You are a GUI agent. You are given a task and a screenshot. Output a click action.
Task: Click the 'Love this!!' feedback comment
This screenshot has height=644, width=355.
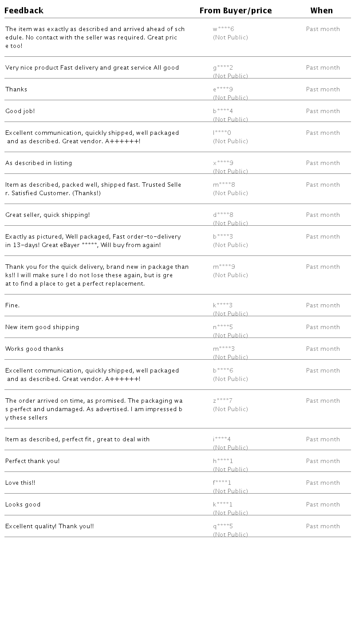pyautogui.click(x=20, y=483)
